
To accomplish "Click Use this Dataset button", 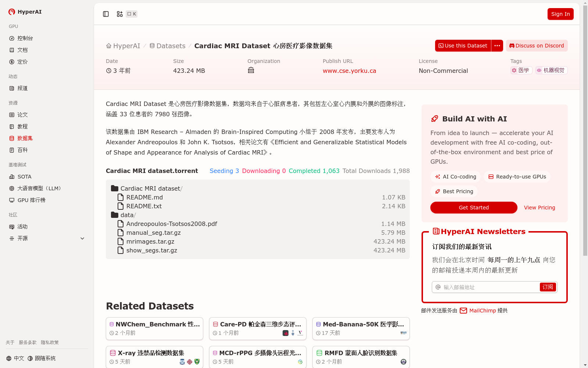I will pyautogui.click(x=463, y=46).
